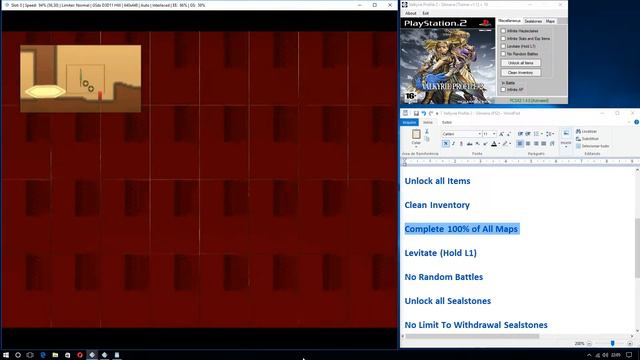640x360 pixels.
Task: Click the Clean Inventory trainer button
Action: tap(521, 73)
